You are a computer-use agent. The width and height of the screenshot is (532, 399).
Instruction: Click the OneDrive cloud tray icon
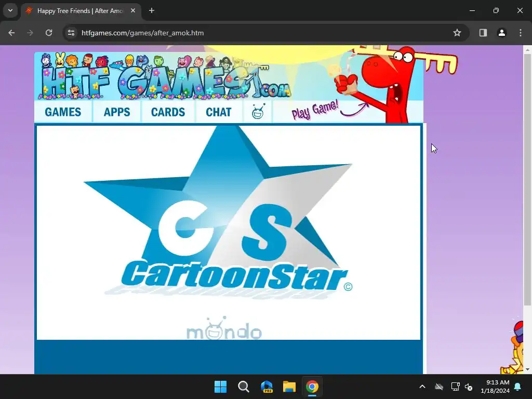[x=439, y=387]
